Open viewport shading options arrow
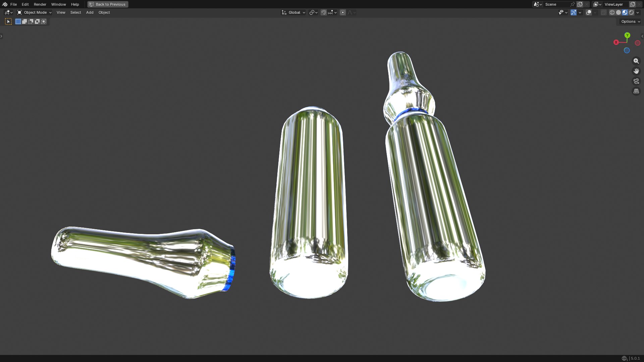This screenshot has width=644, height=362. pos(638,12)
